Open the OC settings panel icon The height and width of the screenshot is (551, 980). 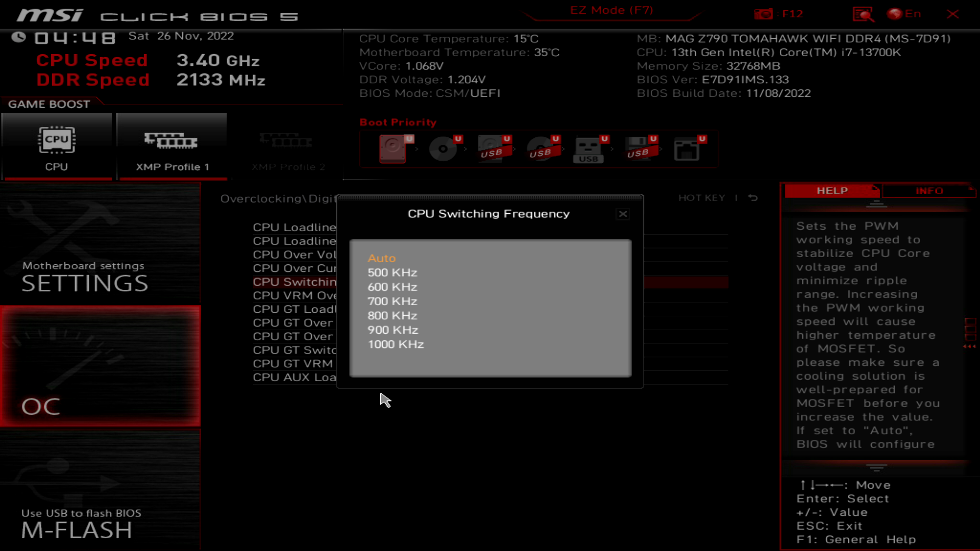[x=101, y=367]
